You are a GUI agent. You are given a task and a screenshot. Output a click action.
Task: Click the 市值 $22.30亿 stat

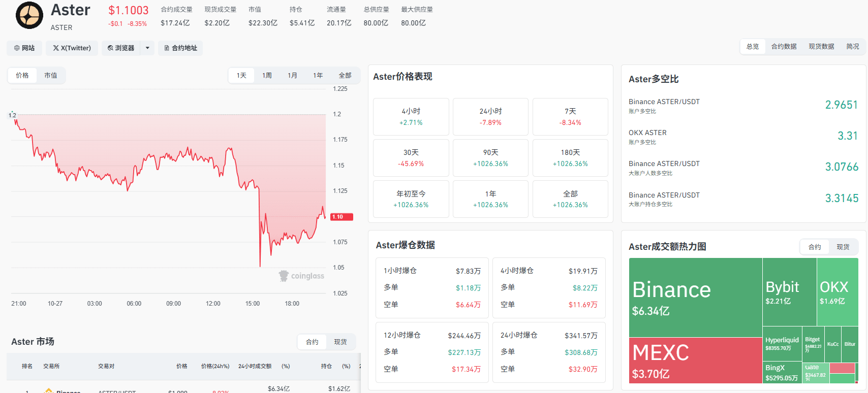click(x=263, y=16)
